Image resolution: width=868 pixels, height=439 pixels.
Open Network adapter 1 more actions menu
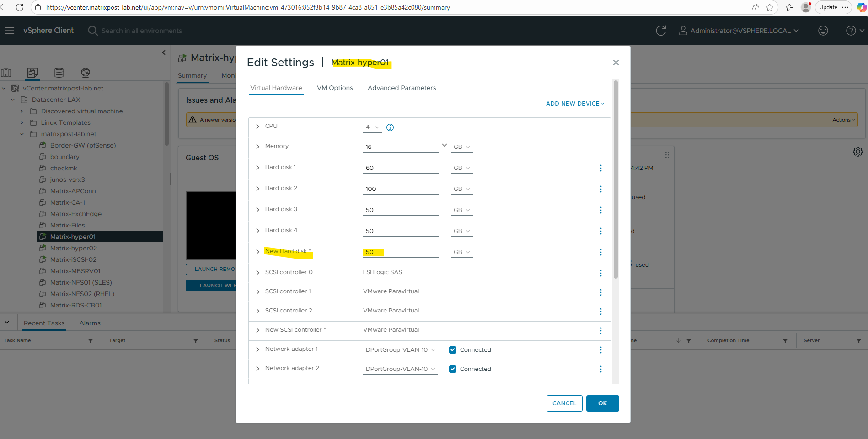tap(601, 350)
